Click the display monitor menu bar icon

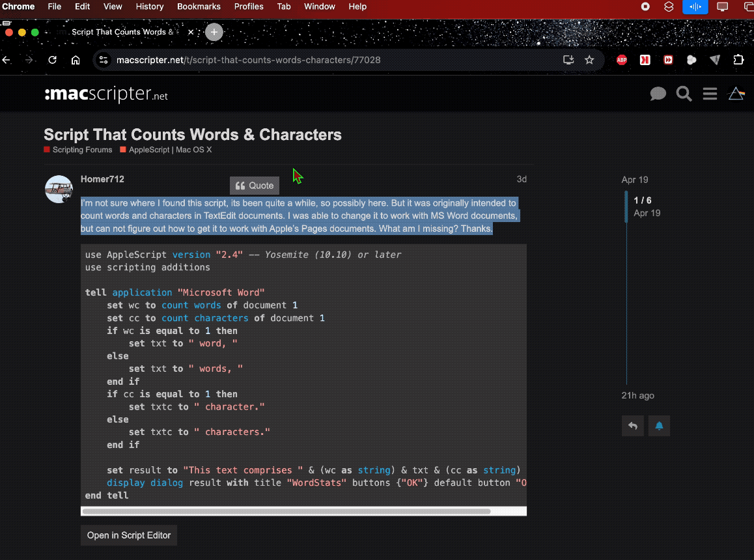coord(722,7)
